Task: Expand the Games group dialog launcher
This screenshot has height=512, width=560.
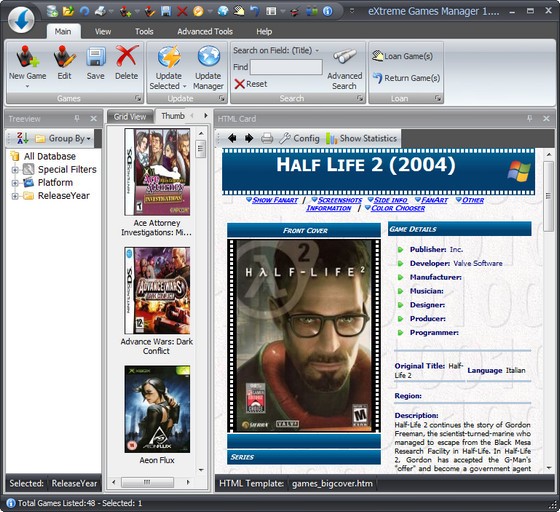Action: point(138,98)
